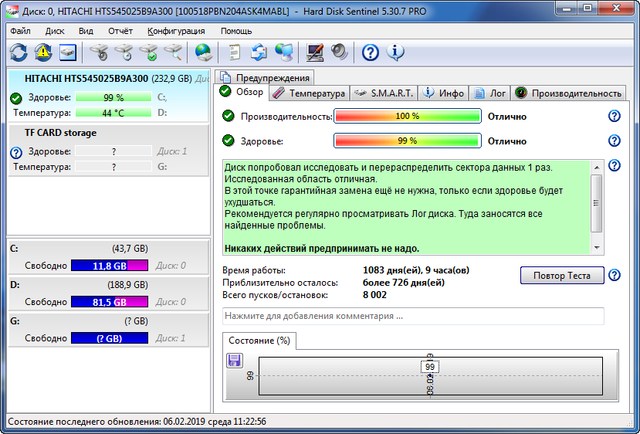Open the globe web toolbar icon
Screen dimensions: 640x434
tap(203, 52)
